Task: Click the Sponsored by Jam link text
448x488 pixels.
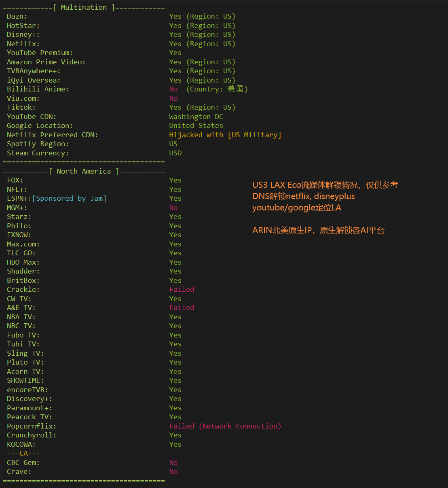Action: coord(69,198)
